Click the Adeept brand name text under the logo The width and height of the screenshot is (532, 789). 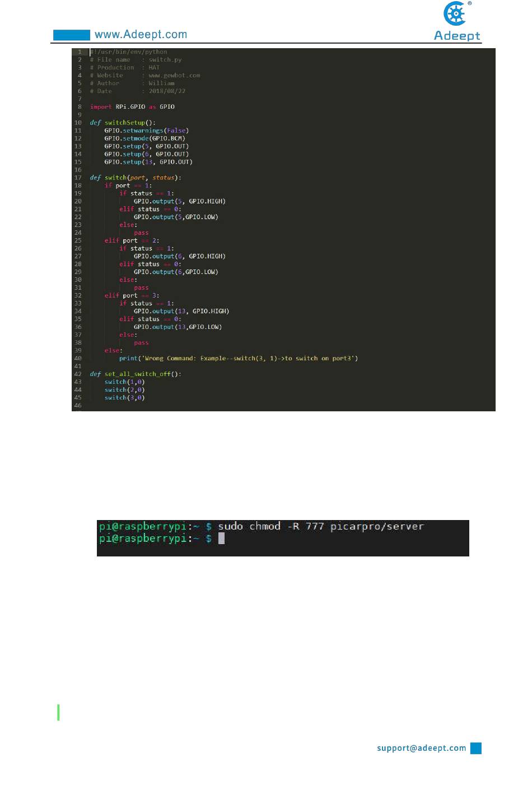point(457,35)
